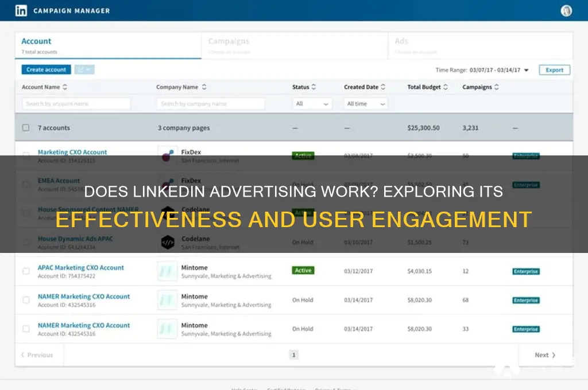Click the Search by account name field
588x390 pixels.
click(76, 104)
